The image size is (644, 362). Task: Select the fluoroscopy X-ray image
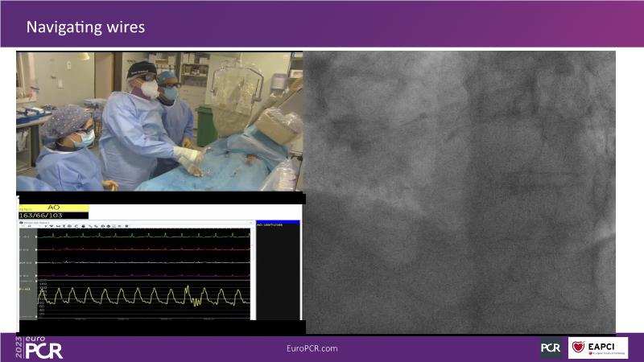coord(460,191)
